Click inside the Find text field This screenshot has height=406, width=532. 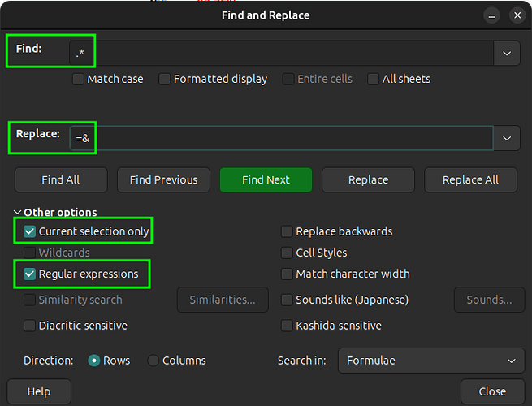(x=292, y=53)
